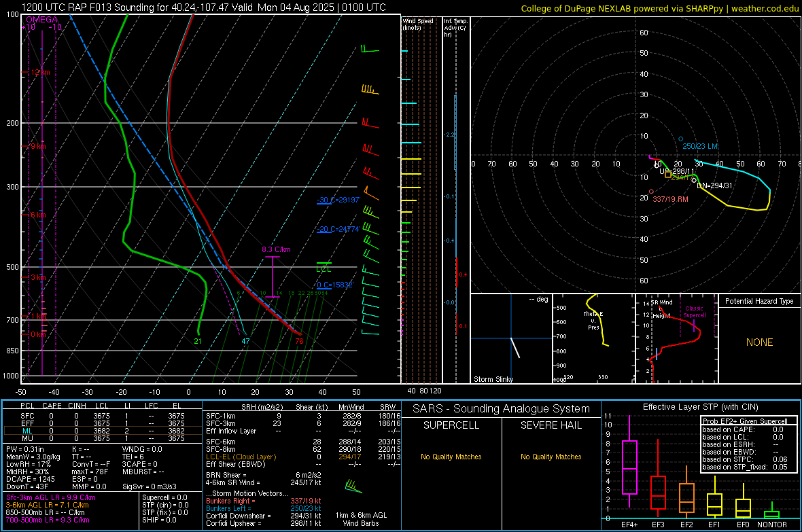
Task: Click the 'Classic Supercell' label in SR wind inset
Action: (x=695, y=312)
